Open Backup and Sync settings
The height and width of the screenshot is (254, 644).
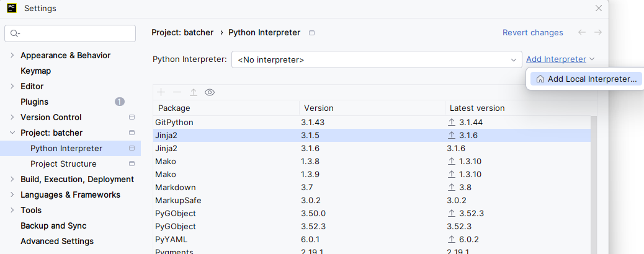(53, 226)
